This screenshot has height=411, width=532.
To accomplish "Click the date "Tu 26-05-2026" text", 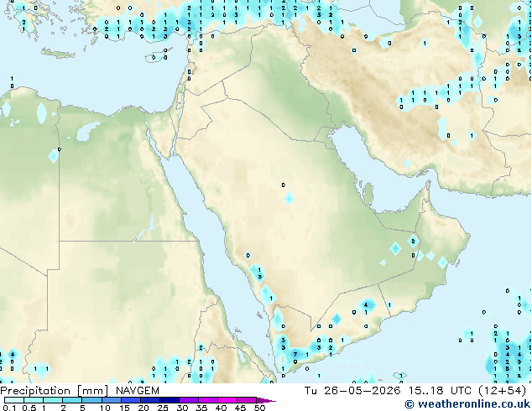I will pos(352,391).
